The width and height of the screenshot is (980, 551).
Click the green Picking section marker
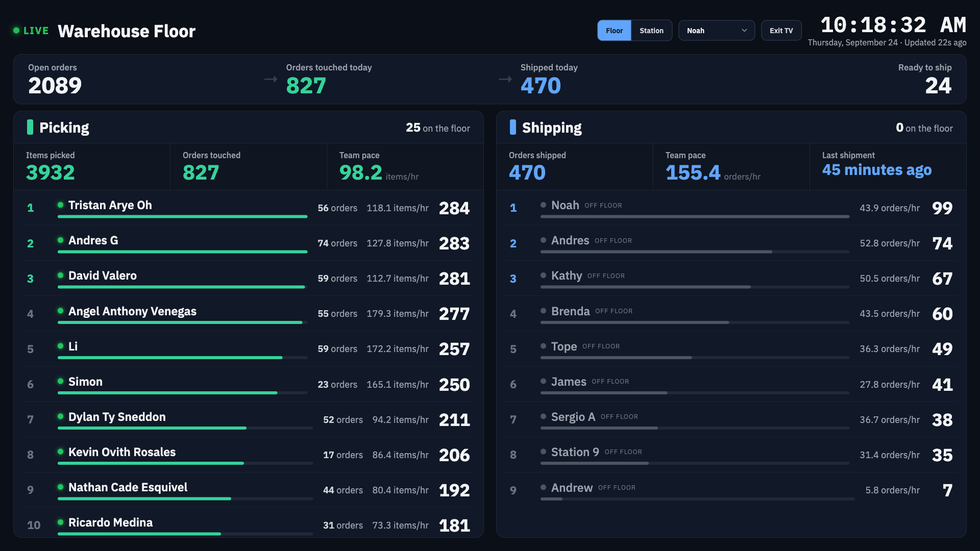pos(30,127)
